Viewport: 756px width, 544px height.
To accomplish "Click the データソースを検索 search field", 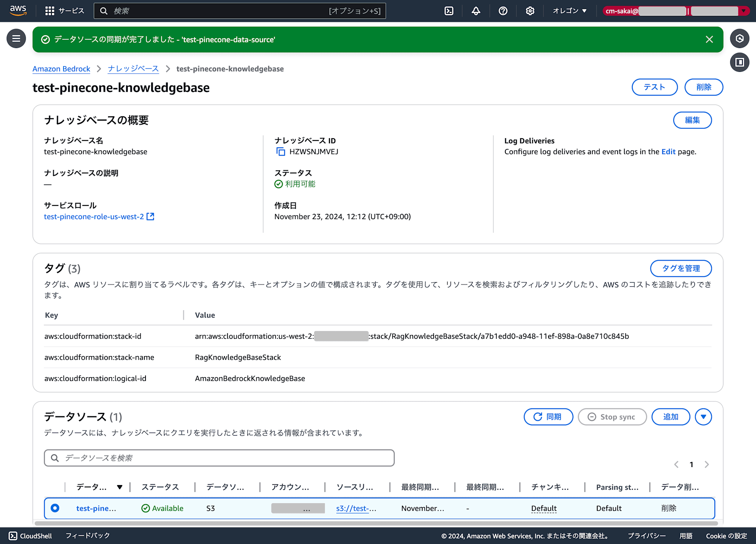I will pos(219,458).
